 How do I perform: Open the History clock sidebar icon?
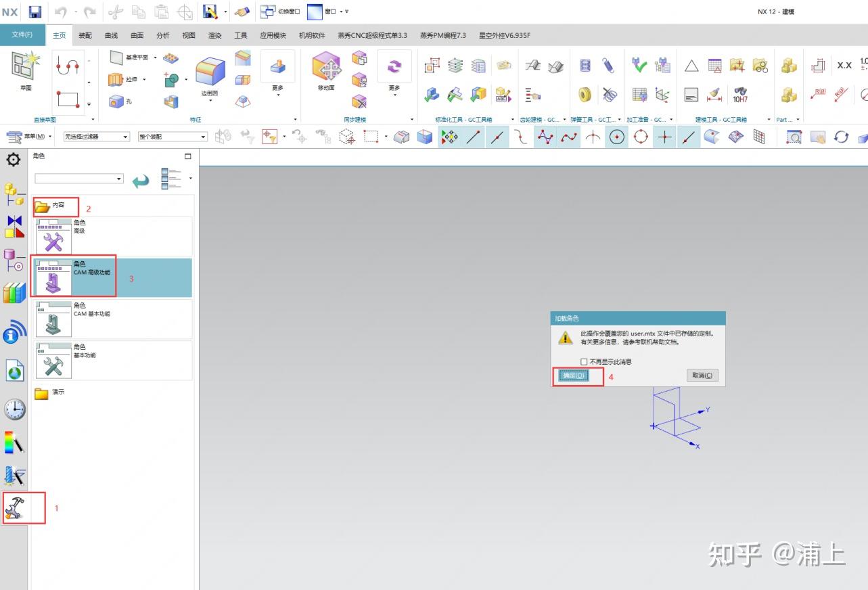(x=14, y=409)
